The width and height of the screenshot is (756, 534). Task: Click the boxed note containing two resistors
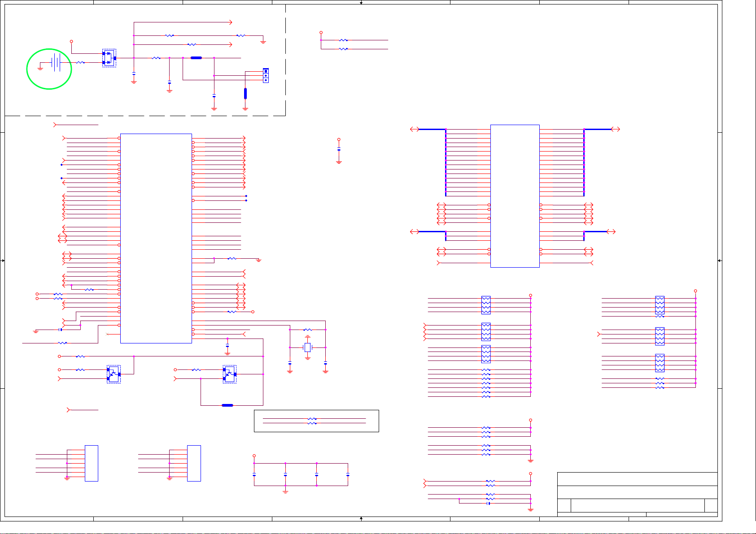tap(316, 421)
